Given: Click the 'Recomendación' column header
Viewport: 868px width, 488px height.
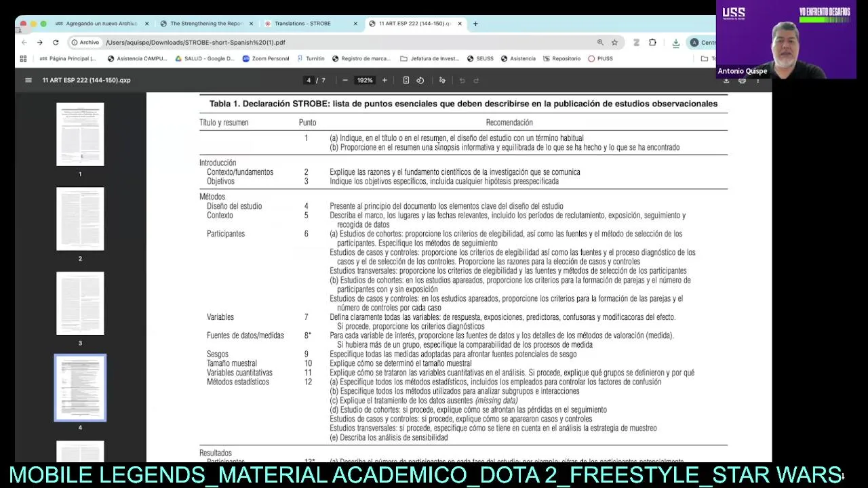Looking at the screenshot, I should [x=509, y=123].
